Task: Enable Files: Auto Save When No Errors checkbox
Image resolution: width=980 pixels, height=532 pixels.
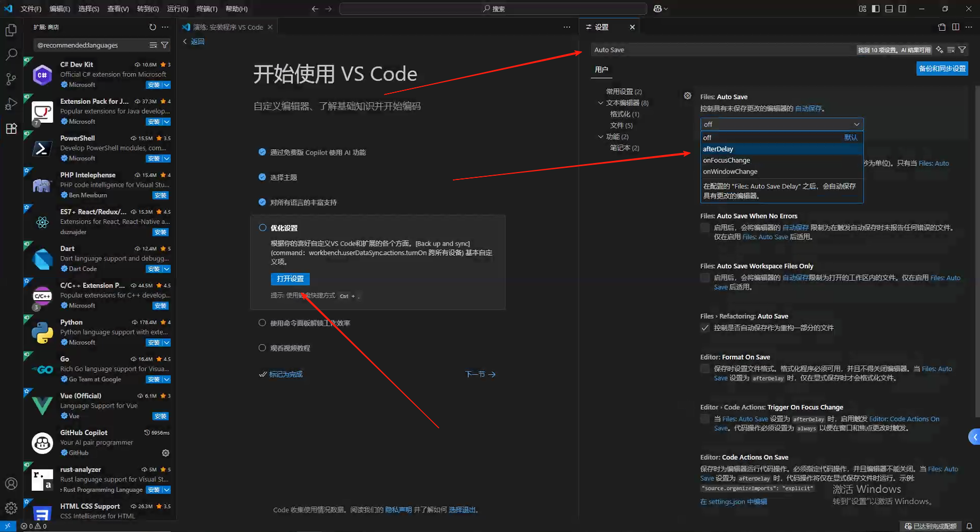Action: coord(705,228)
